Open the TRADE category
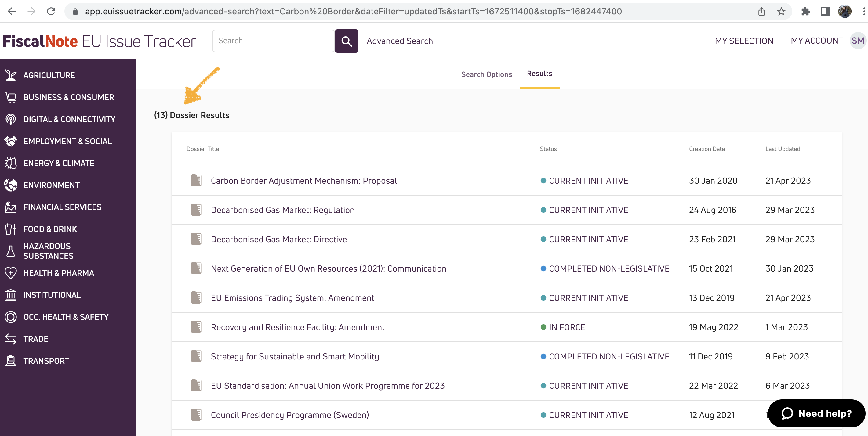This screenshot has height=436, width=868. pos(36,339)
